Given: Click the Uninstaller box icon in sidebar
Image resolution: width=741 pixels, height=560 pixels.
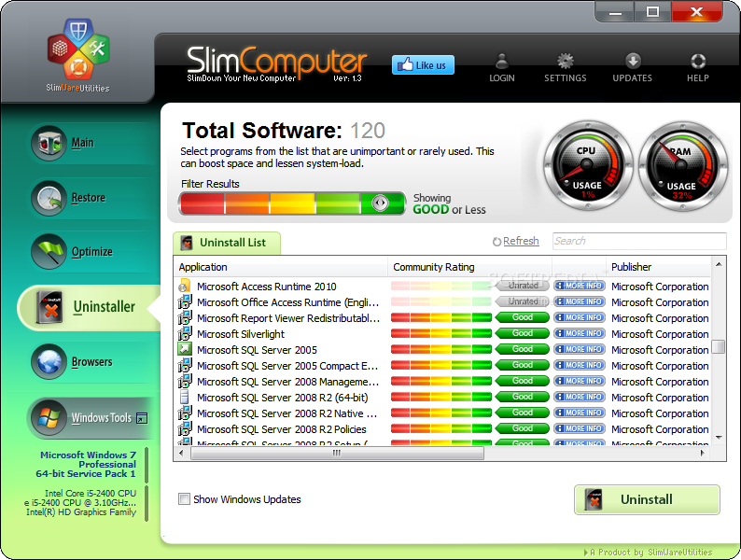Looking at the screenshot, I should [x=50, y=307].
